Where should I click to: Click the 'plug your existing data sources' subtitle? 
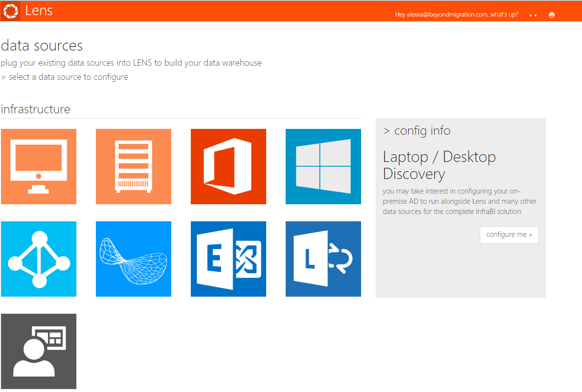click(x=131, y=63)
